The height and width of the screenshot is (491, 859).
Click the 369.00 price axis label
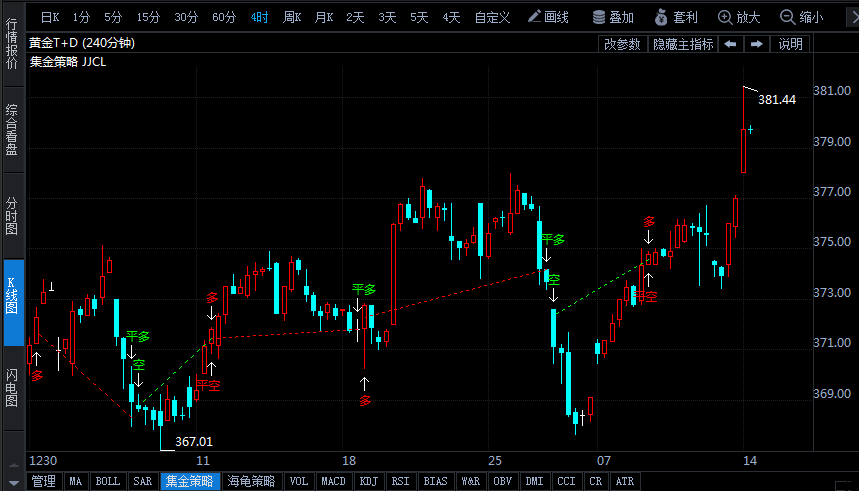point(832,393)
